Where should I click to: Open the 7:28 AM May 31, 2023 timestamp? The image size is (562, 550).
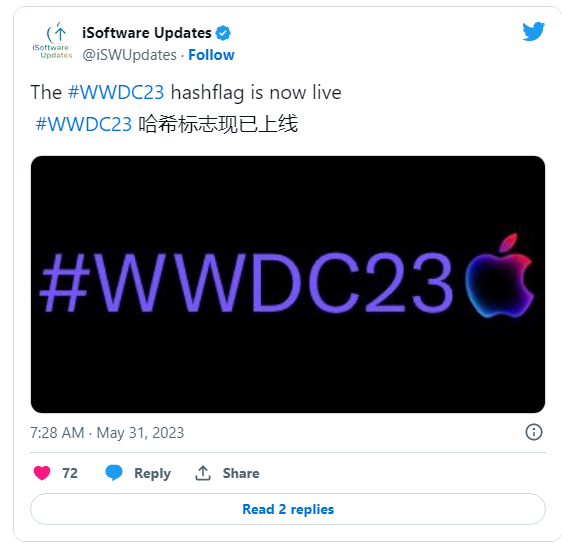pyautogui.click(x=107, y=432)
